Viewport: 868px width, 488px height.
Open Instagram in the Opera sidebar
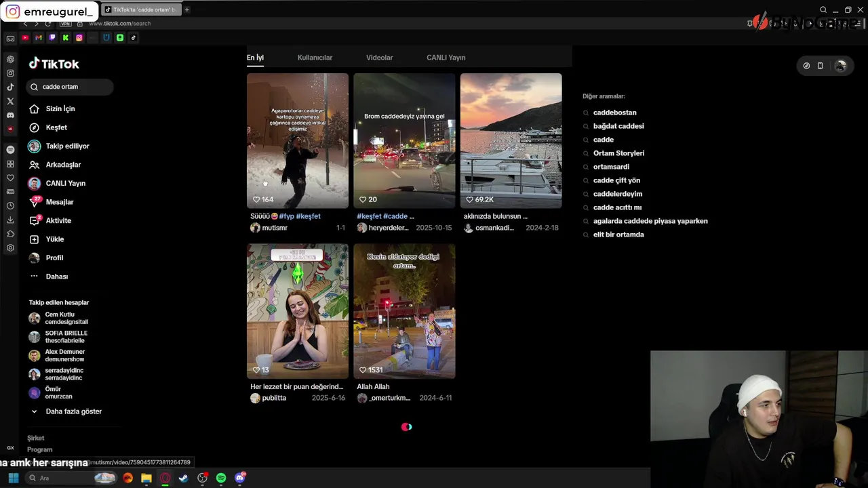pyautogui.click(x=10, y=73)
